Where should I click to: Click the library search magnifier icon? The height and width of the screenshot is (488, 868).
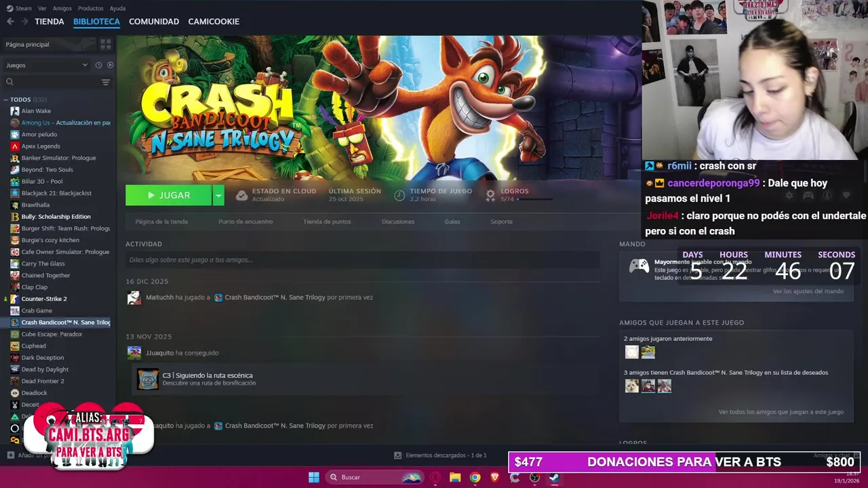[x=9, y=82]
